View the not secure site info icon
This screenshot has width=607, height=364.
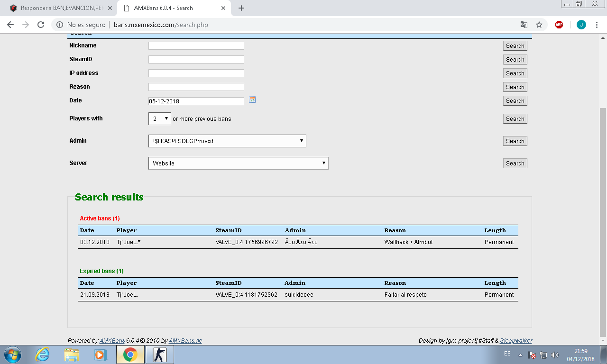click(60, 25)
